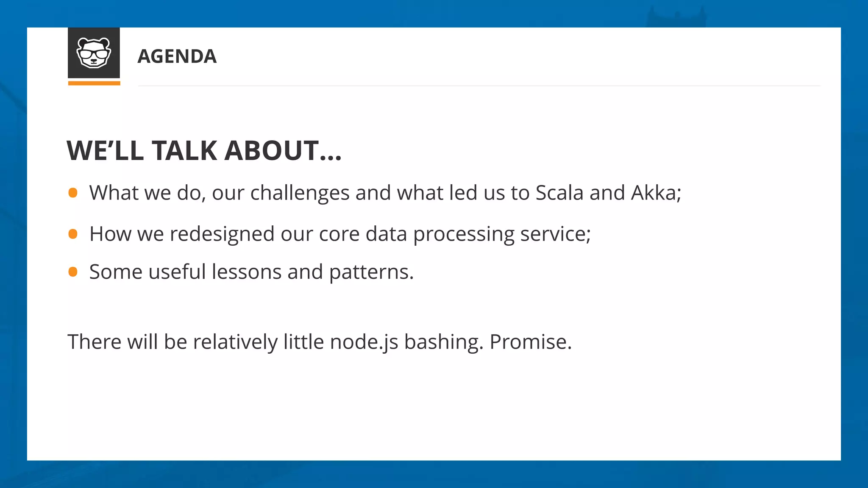Click the panda's glasses in the logo
This screenshot has width=868, height=488.
[x=94, y=54]
